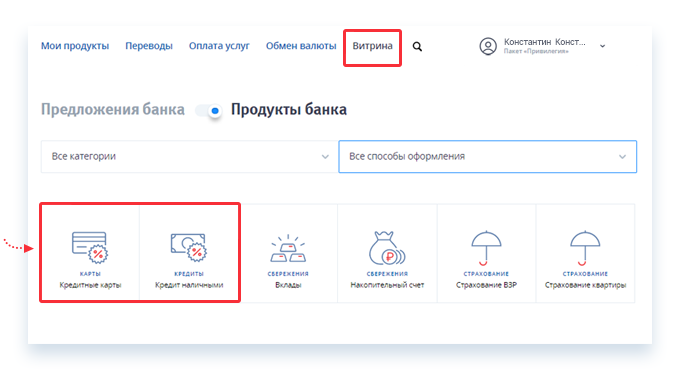Expand the user account menu chevron

(x=602, y=46)
